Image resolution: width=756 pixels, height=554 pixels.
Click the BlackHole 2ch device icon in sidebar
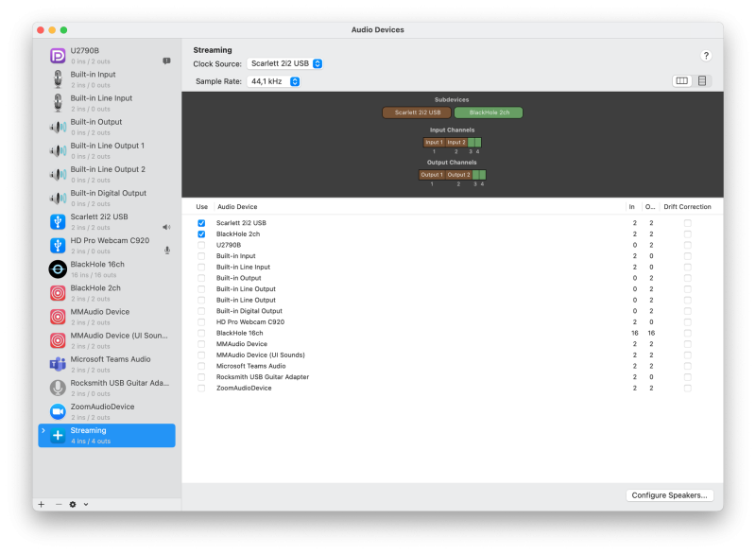(x=58, y=293)
